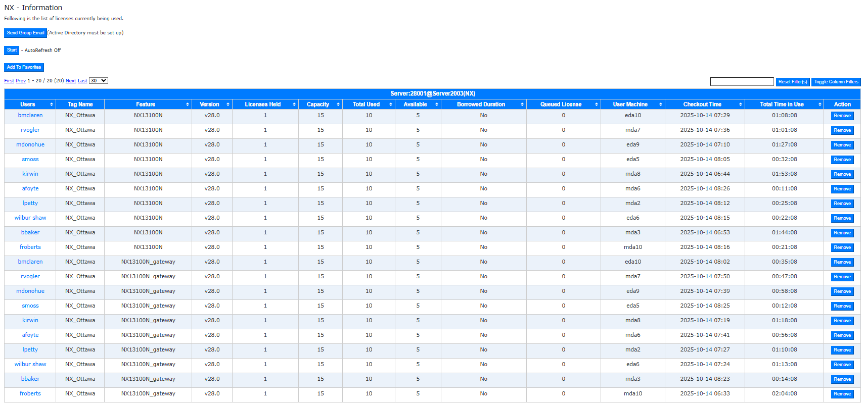Open user bmclaren on the gateway row
Viewport: 868px width, 404px height.
[x=30, y=262]
